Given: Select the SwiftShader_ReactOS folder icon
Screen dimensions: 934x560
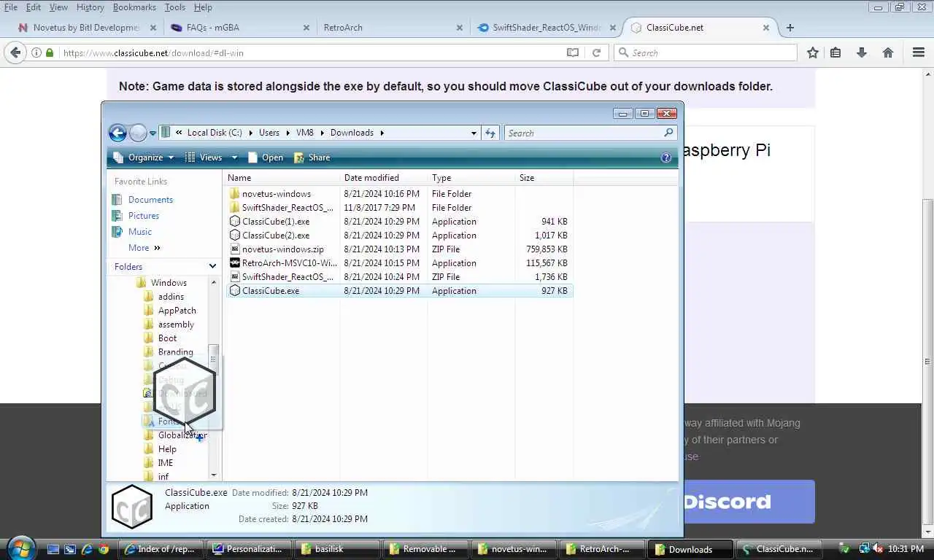Looking at the screenshot, I should click(234, 208).
